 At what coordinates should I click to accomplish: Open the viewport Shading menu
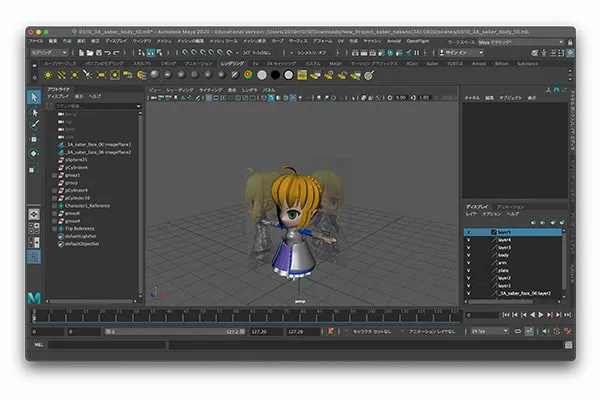(x=180, y=90)
